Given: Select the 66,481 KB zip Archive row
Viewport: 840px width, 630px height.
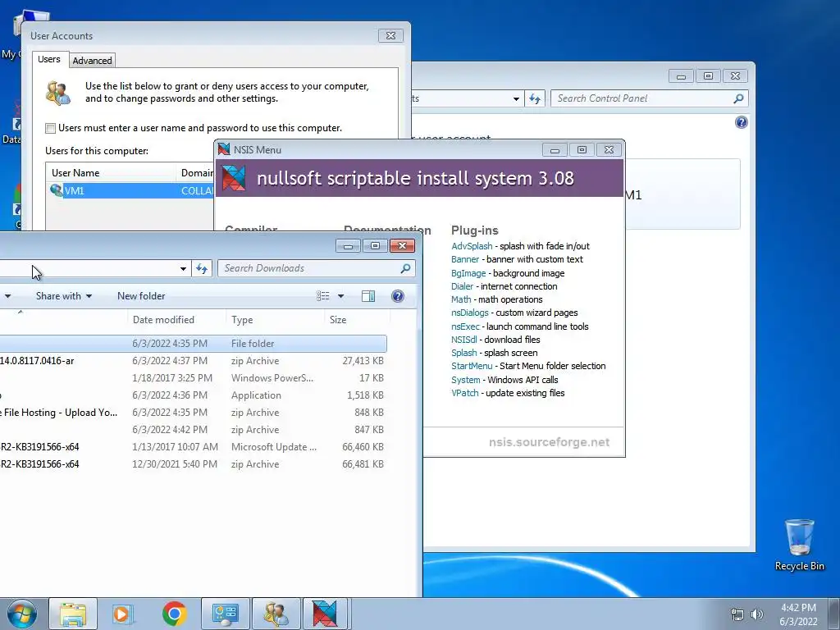Looking at the screenshot, I should [193, 464].
